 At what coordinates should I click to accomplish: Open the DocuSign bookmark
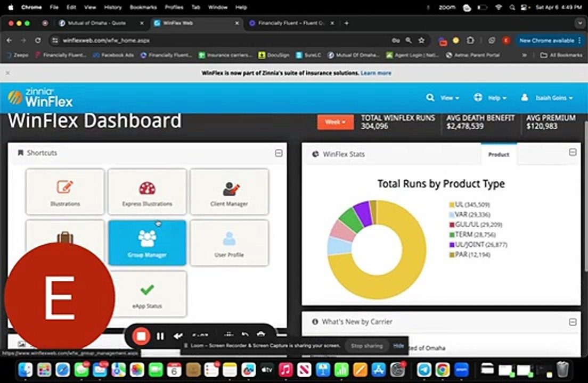(x=274, y=55)
